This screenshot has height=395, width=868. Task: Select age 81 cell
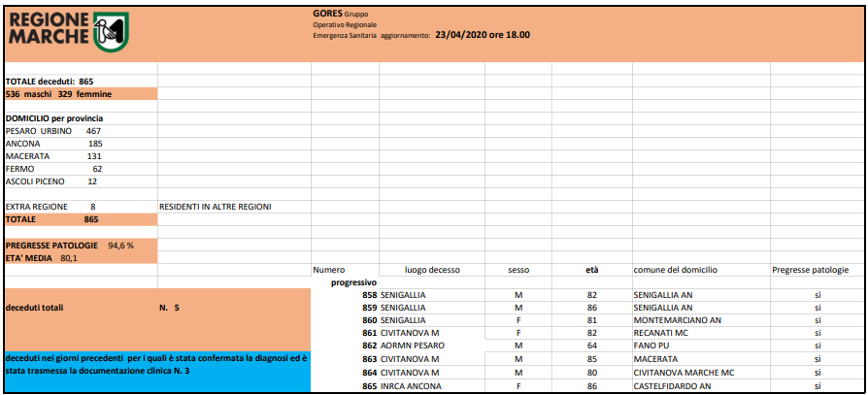coord(592,320)
